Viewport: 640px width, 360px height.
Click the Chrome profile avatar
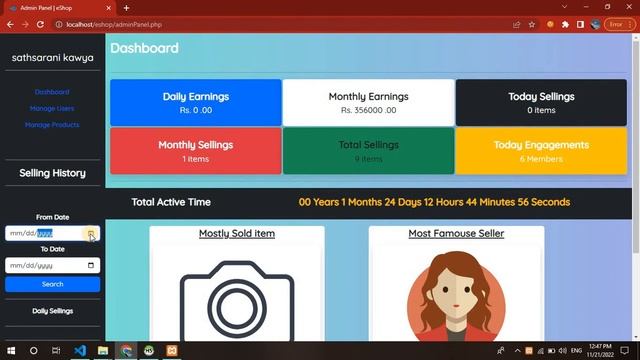coord(596,24)
